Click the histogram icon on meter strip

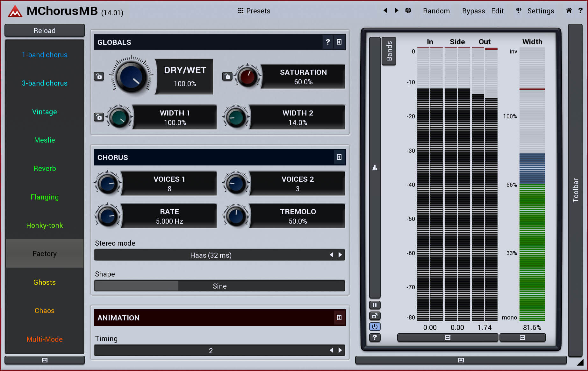point(375,168)
